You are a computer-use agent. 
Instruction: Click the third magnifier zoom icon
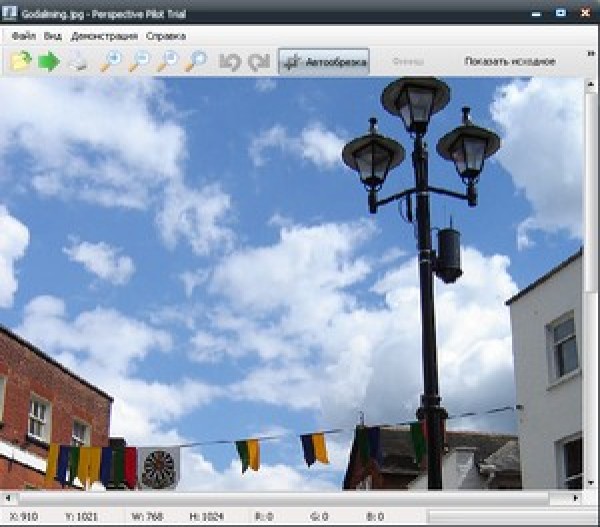pyautogui.click(x=167, y=62)
